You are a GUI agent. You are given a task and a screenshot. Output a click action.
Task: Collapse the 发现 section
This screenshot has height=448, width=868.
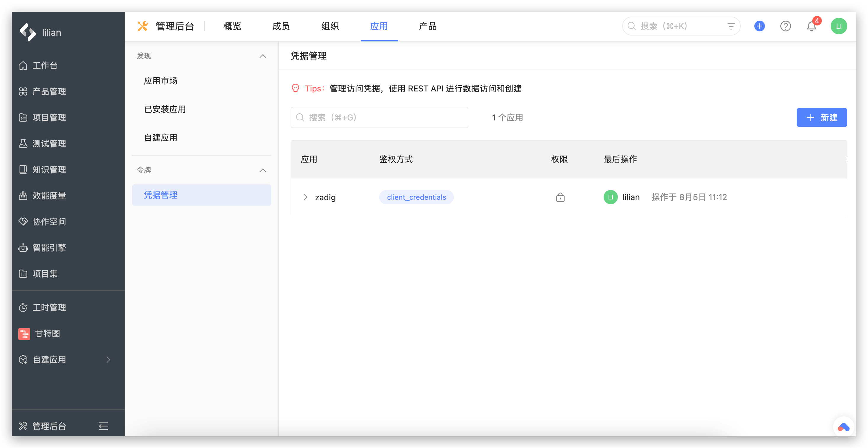(x=263, y=56)
